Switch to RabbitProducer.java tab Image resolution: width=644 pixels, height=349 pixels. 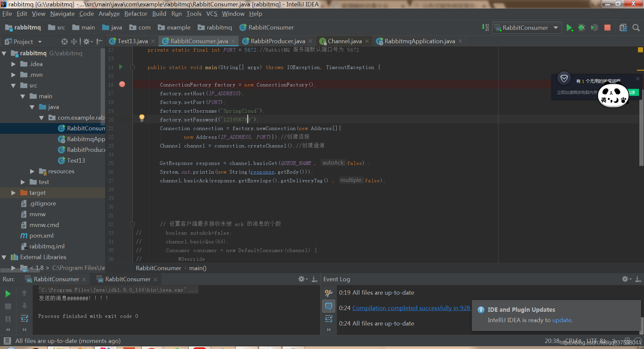coord(278,41)
